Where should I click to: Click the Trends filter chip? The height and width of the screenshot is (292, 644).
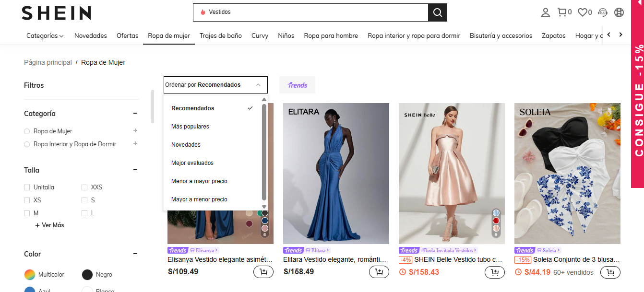(297, 85)
